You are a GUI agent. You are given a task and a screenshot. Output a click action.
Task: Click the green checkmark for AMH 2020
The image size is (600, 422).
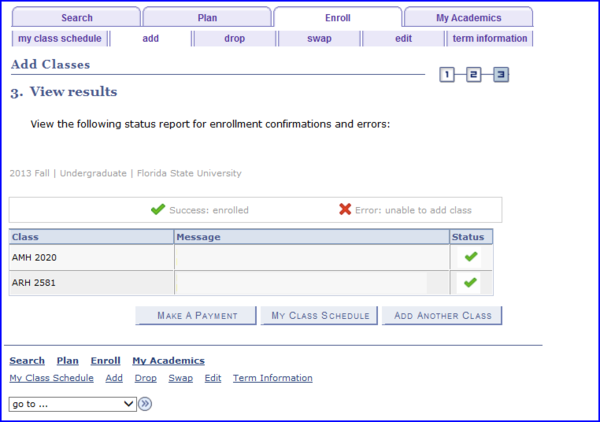coord(471,257)
